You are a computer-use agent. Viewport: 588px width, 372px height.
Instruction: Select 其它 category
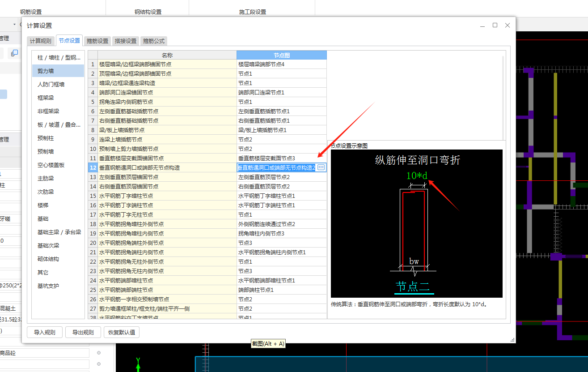[58, 272]
